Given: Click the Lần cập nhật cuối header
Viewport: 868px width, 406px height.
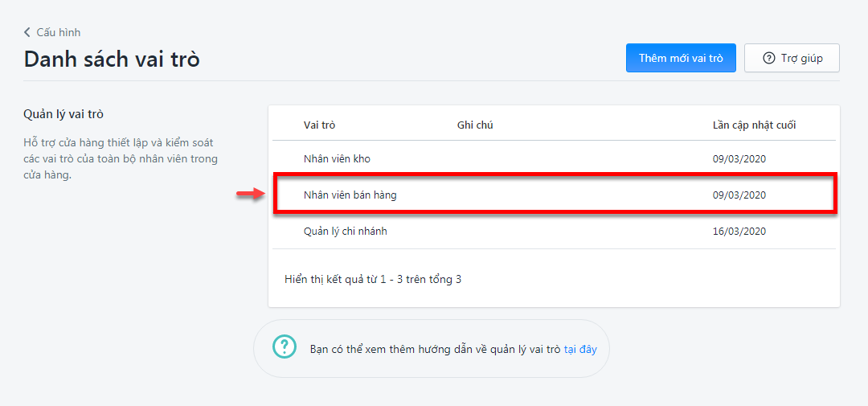Looking at the screenshot, I should [754, 125].
